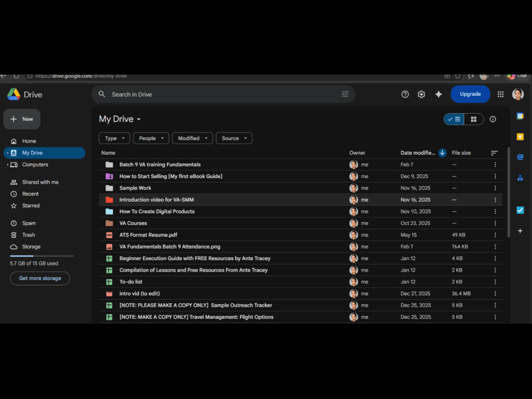Click the browser back arrow
Screen dimensions: 532x399
pos(3,76)
